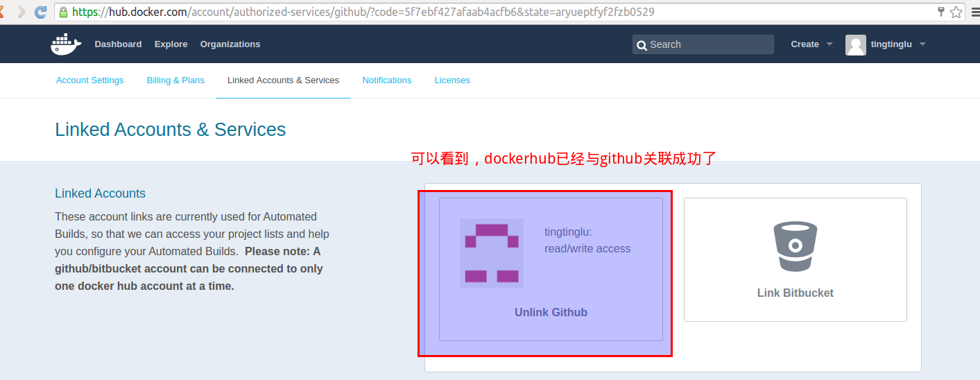Click the Docker whale logo

[x=66, y=44]
